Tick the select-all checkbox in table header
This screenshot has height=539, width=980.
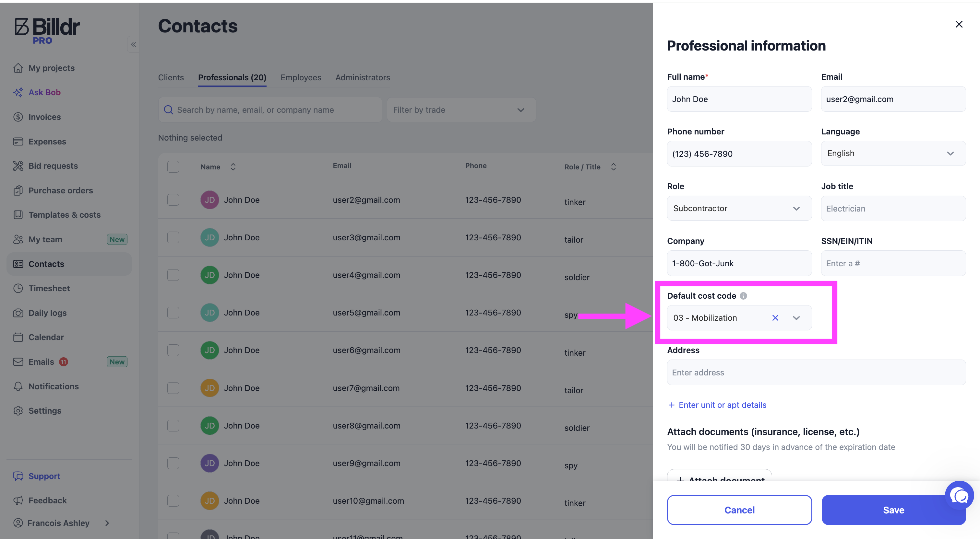click(173, 167)
